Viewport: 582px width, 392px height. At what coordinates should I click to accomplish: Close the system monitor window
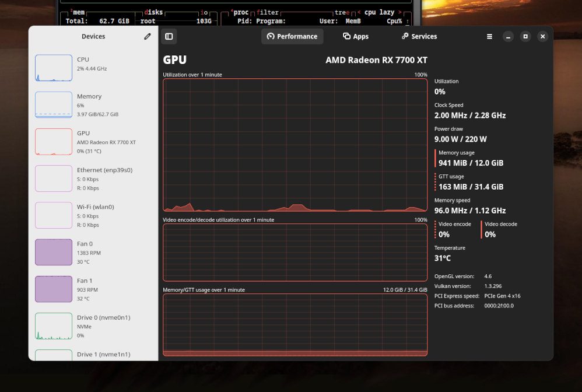543,36
